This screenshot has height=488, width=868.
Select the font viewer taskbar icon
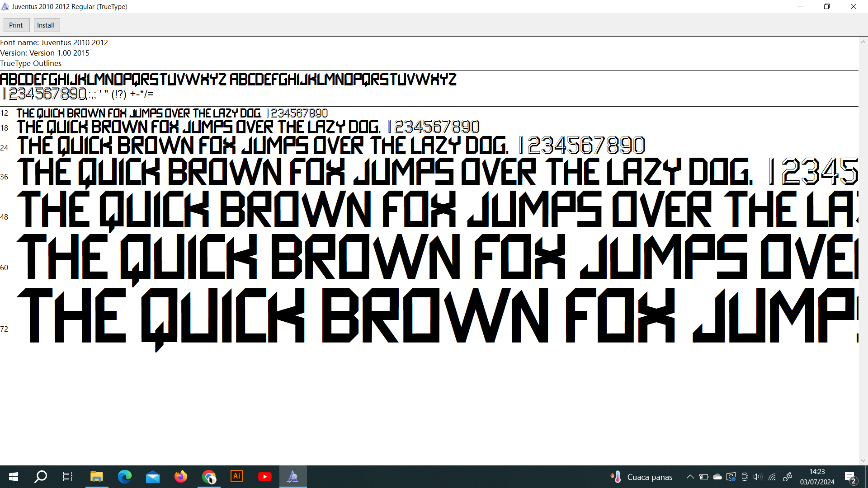pos(293,477)
